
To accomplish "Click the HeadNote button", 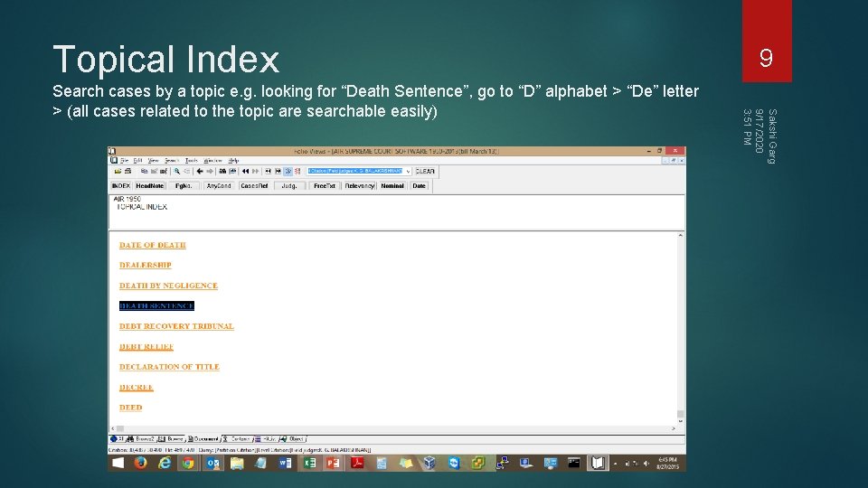I will 149,186.
